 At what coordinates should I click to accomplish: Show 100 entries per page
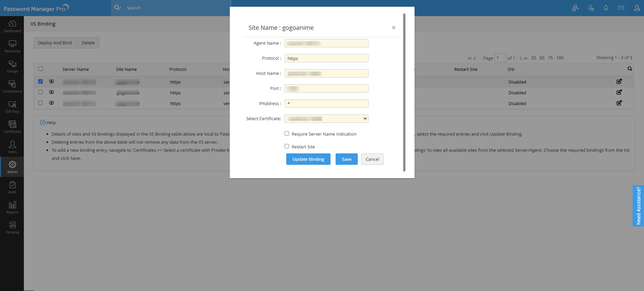(560, 58)
